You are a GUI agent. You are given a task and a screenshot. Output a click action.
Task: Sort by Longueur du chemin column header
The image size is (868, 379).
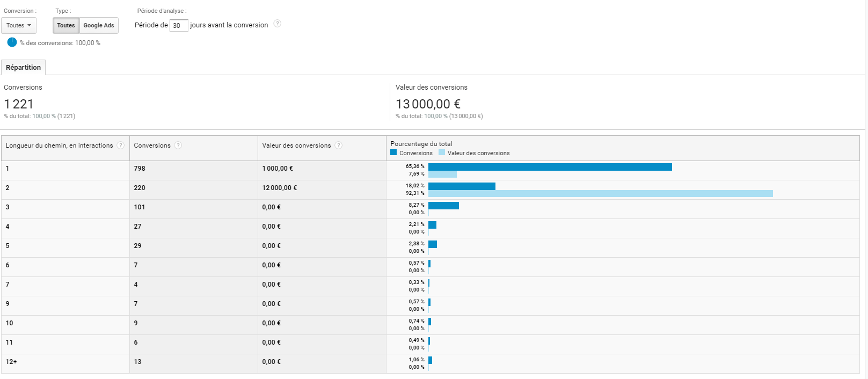59,145
